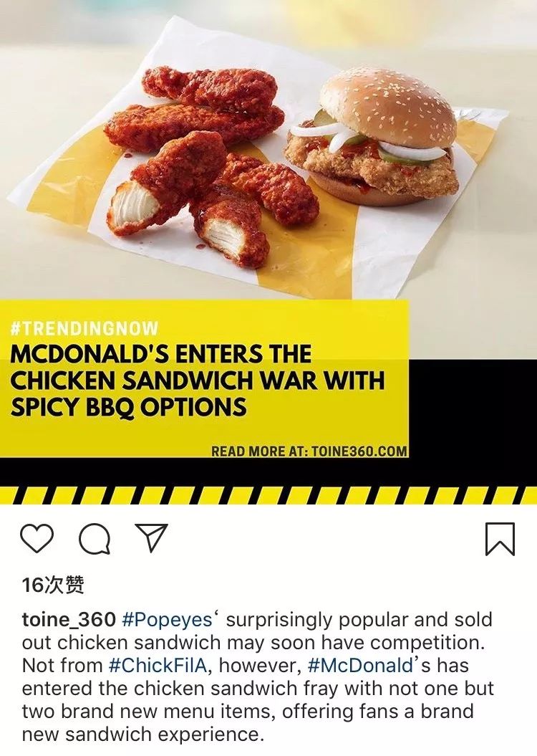Click the yellow headline banner background
The height and width of the screenshot is (756, 537).
pyautogui.click(x=204, y=378)
